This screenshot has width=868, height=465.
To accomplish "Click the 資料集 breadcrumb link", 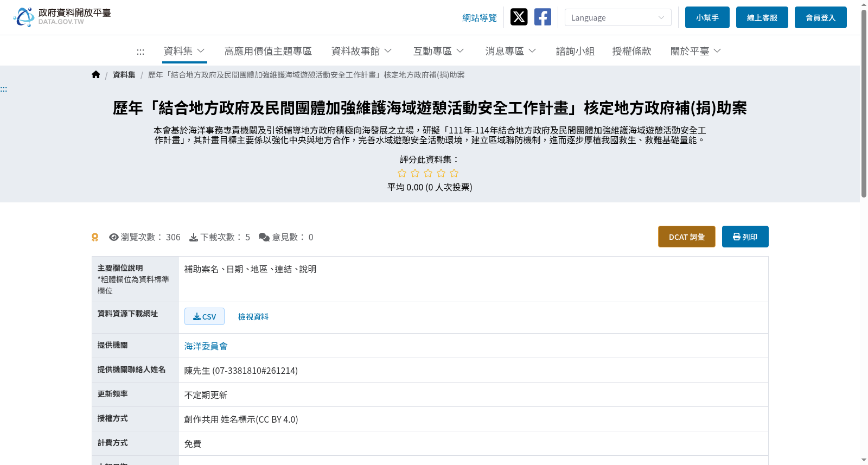I will [124, 75].
